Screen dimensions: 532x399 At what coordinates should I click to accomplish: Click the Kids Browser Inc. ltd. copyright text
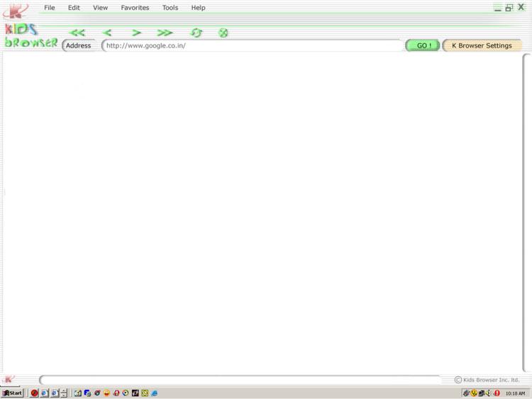pos(487,380)
